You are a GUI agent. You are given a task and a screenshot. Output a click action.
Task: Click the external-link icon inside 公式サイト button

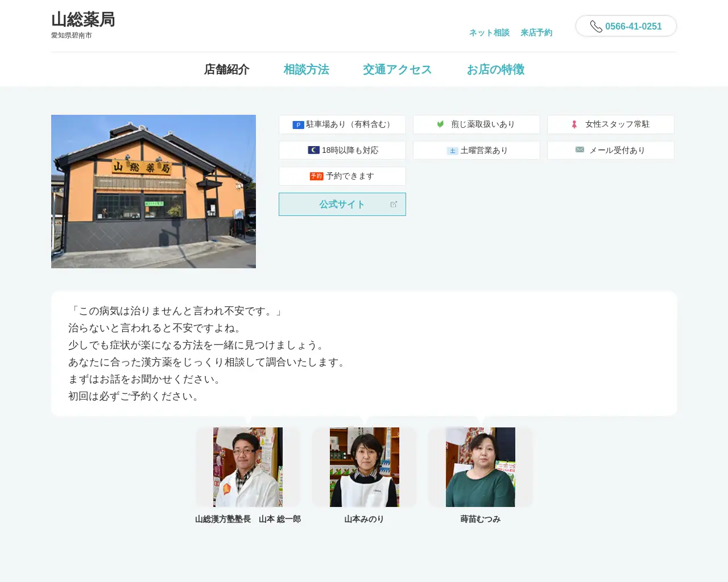(394, 203)
